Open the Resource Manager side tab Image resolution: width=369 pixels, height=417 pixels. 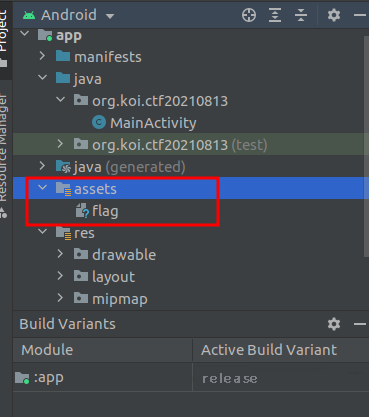(3, 152)
